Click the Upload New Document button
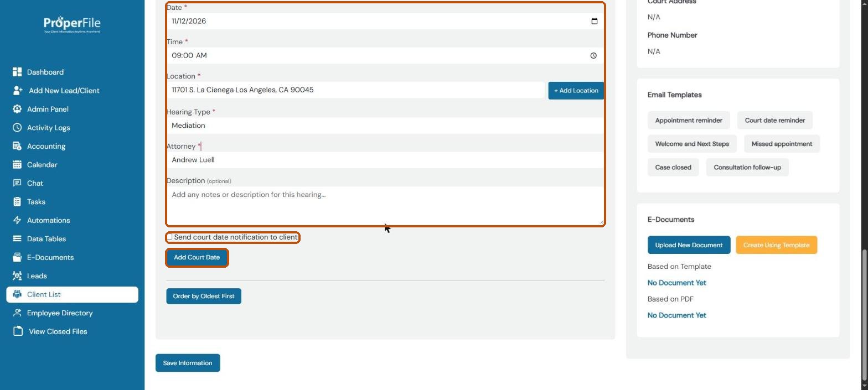Viewport: 868px width, 390px height. 689,245
